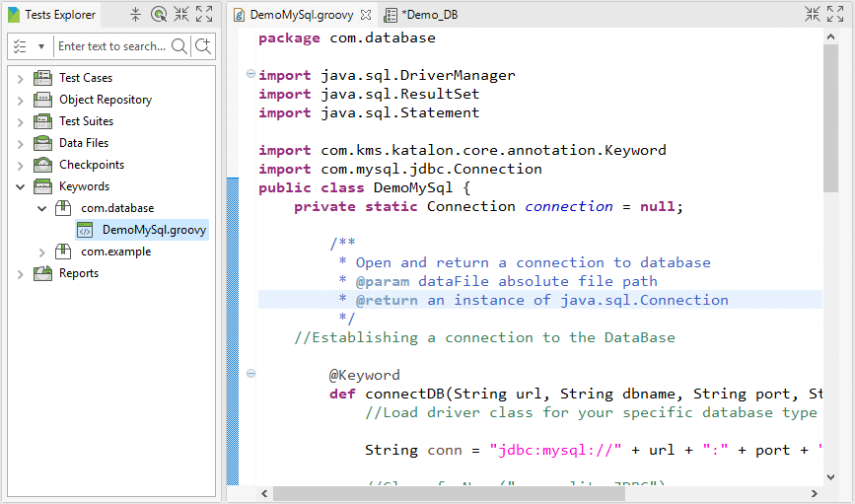The height and width of the screenshot is (504, 855).
Task: Collapse the Keywords node
Action: tap(20, 187)
